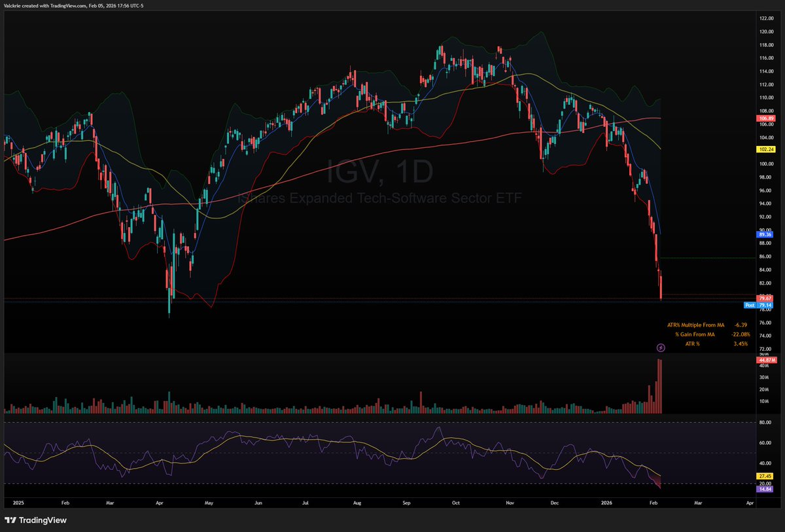785x532 pixels.
Task: Click the purple lightning bolt icon
Action: coord(660,347)
